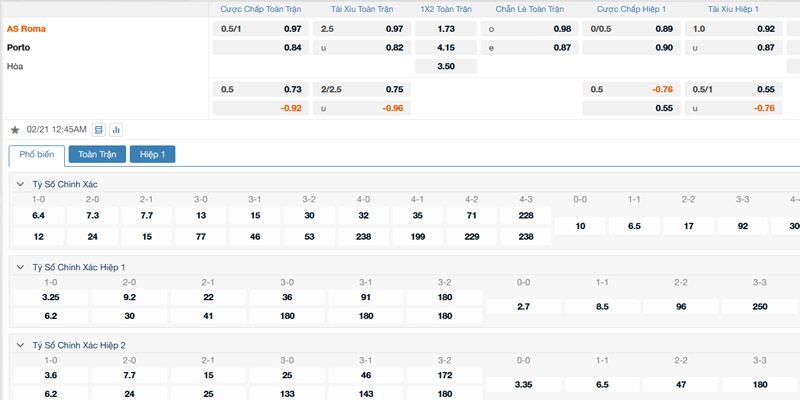The image size is (800, 400).
Task: Bet Porto score 0-3 at 77
Action: coord(201,237)
